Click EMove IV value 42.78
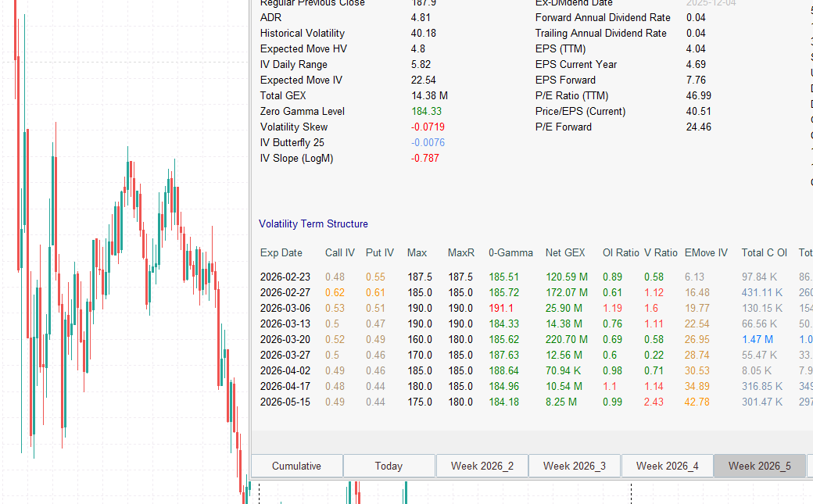Viewport: 813px width, 504px height. (x=697, y=402)
